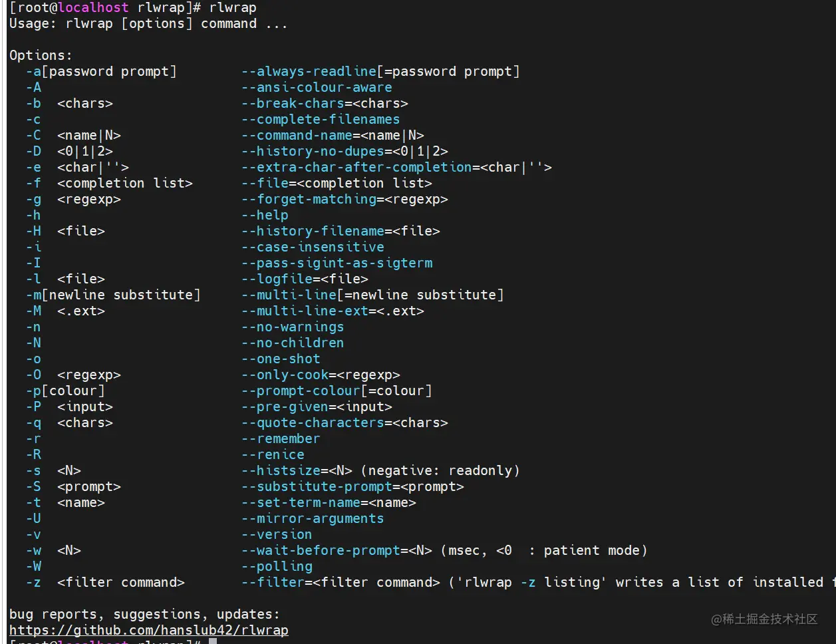836x644 pixels.
Task: Click the -a[password prompt] short option
Action: point(101,71)
